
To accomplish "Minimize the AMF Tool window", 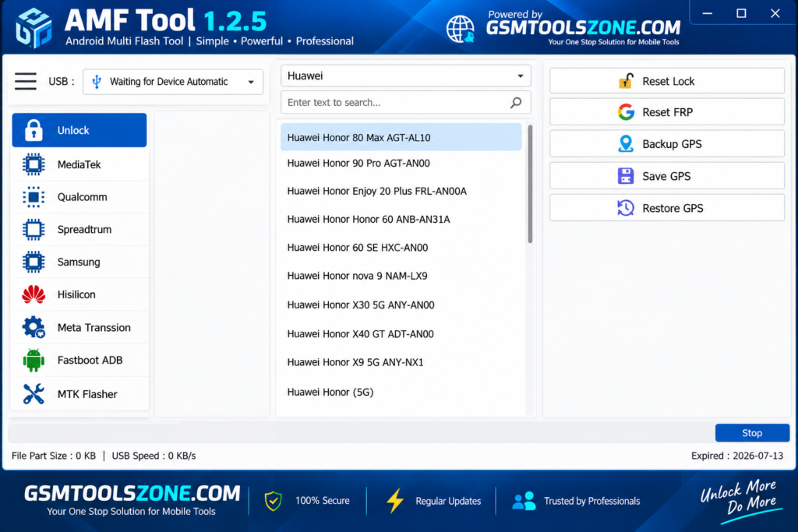I will pyautogui.click(x=708, y=13).
